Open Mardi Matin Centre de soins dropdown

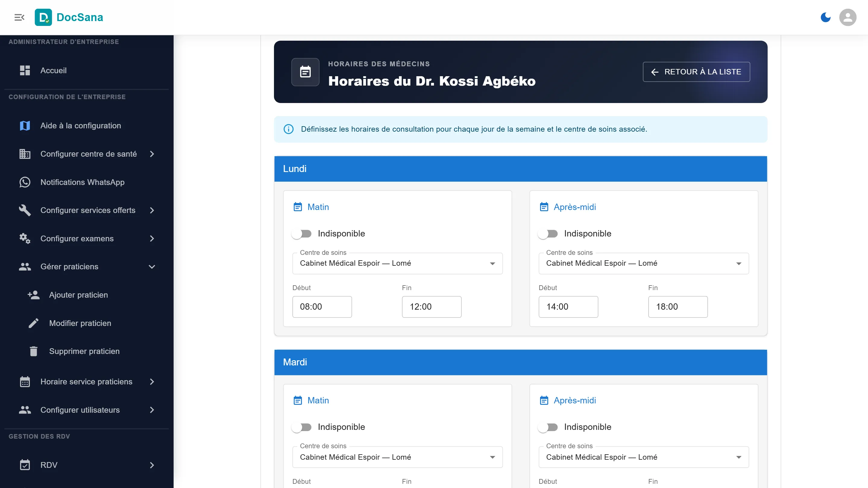tap(398, 457)
